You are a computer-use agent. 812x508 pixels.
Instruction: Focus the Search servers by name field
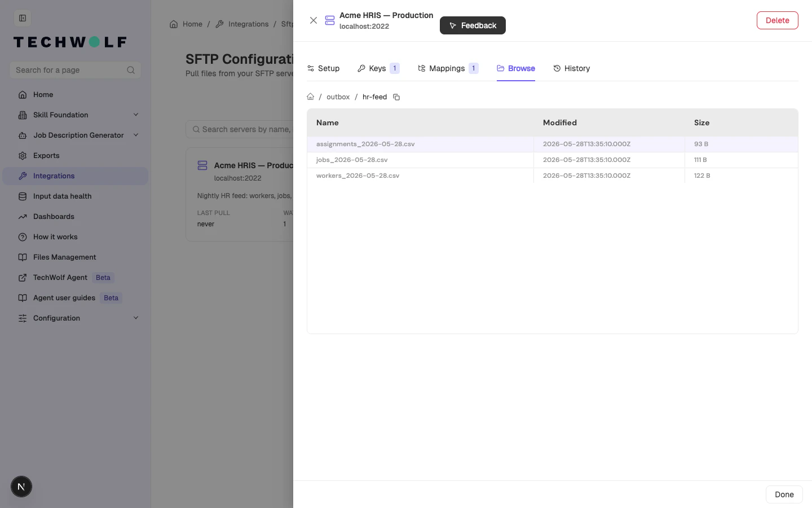tap(240, 129)
